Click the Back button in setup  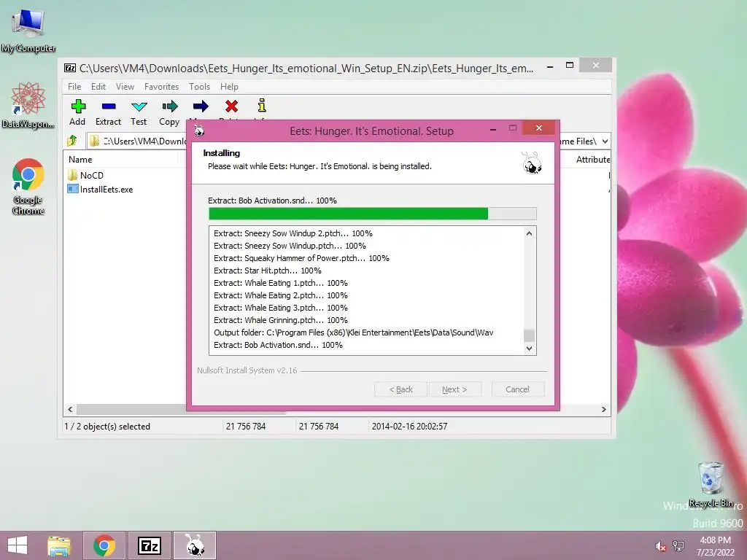pos(400,389)
